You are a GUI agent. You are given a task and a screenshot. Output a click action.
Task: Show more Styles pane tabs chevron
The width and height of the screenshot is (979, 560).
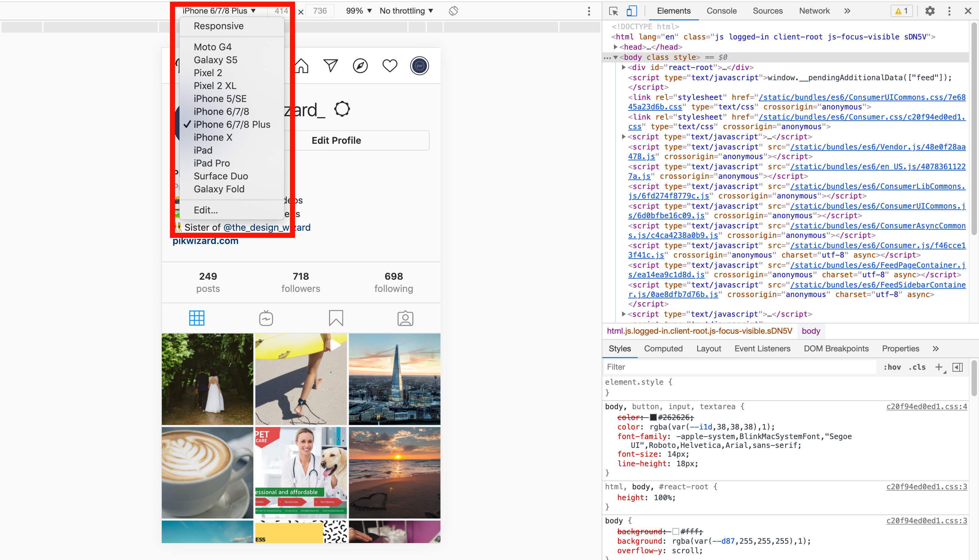[935, 348]
